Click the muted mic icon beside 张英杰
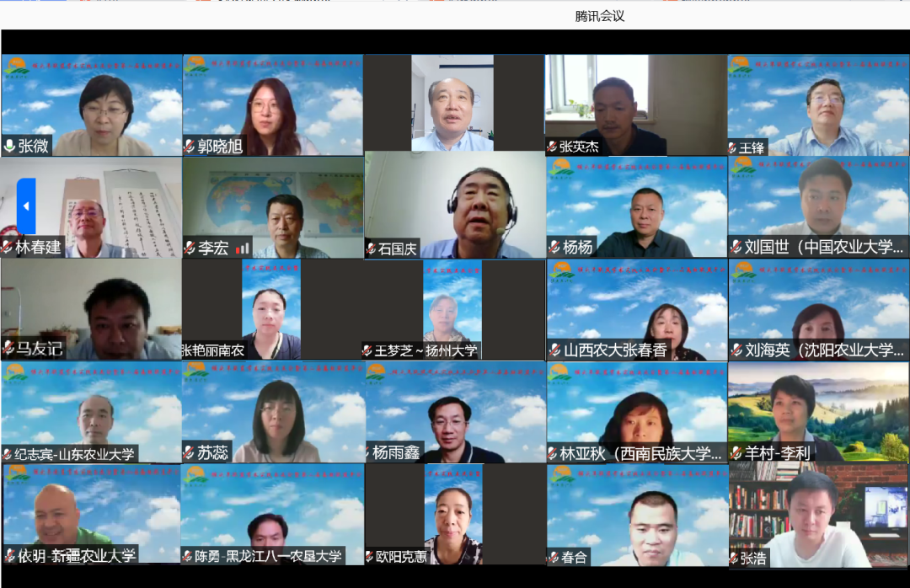This screenshot has width=910, height=588. pos(552,147)
